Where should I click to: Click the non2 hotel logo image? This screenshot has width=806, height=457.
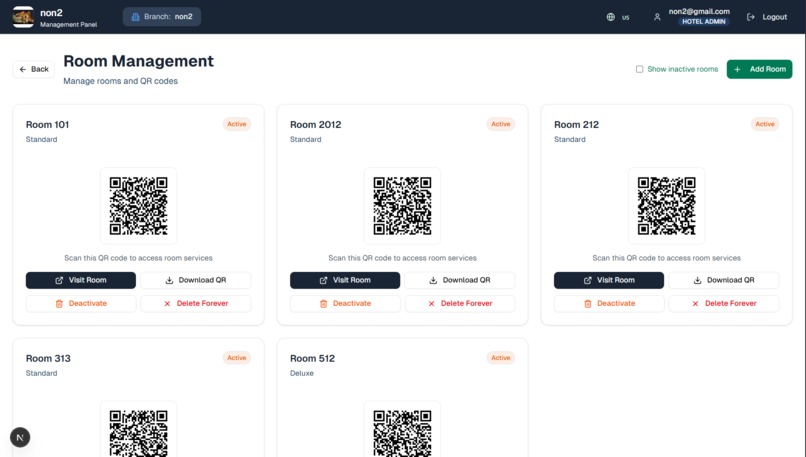(23, 17)
